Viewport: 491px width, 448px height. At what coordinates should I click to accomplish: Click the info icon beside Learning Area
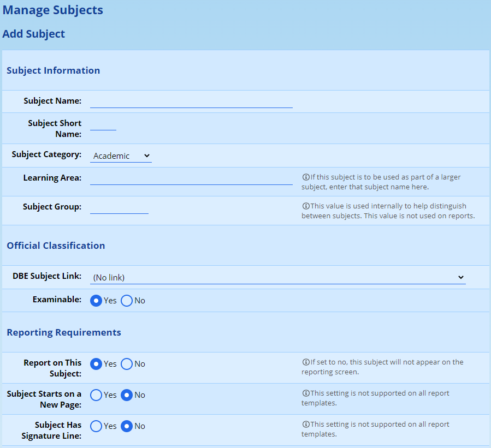tap(306, 177)
